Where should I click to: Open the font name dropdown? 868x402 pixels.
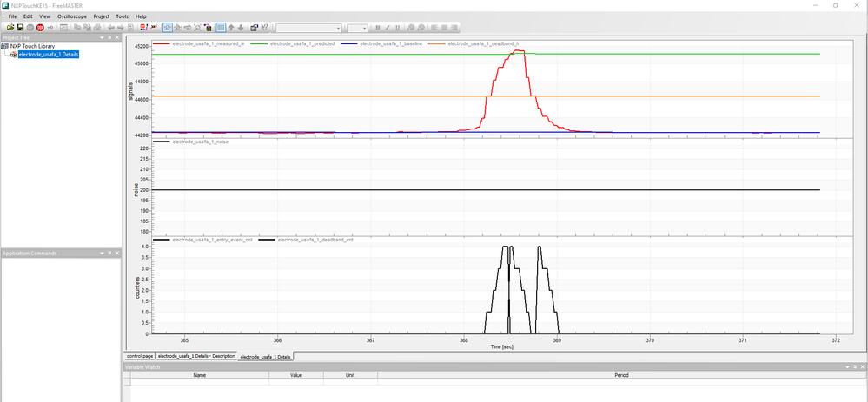pos(338,28)
